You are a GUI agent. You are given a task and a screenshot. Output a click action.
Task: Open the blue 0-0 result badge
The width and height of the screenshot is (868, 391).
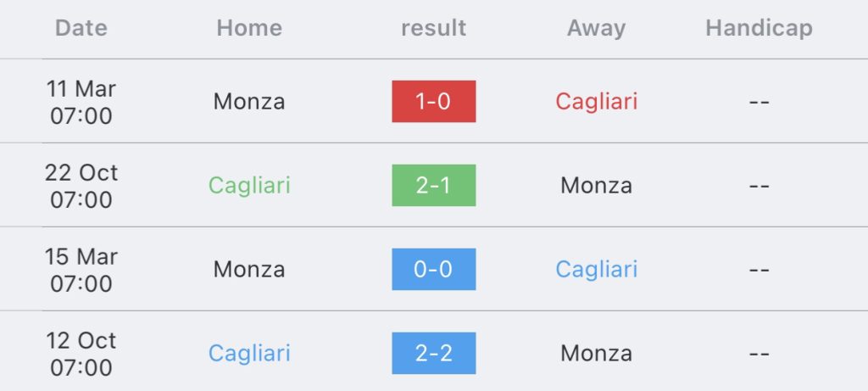pos(433,270)
